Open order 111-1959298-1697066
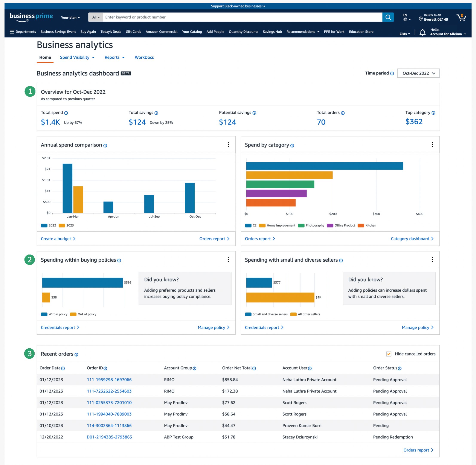 point(109,380)
